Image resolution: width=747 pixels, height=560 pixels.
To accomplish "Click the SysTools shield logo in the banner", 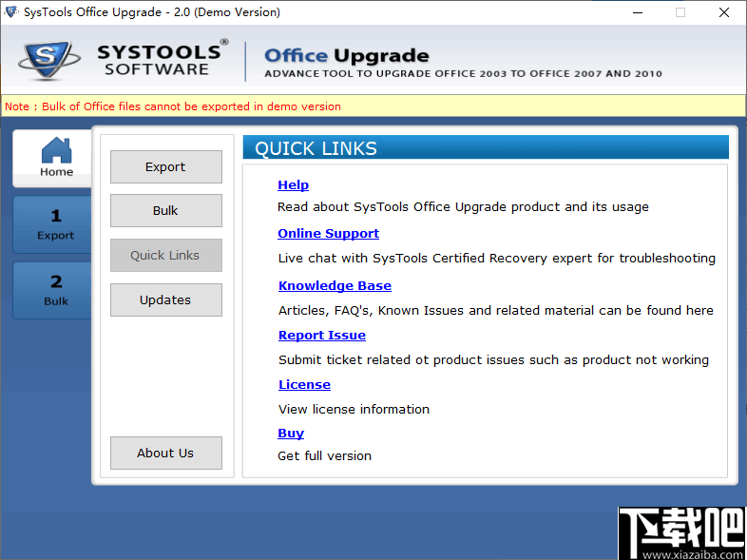I will pos(48,60).
